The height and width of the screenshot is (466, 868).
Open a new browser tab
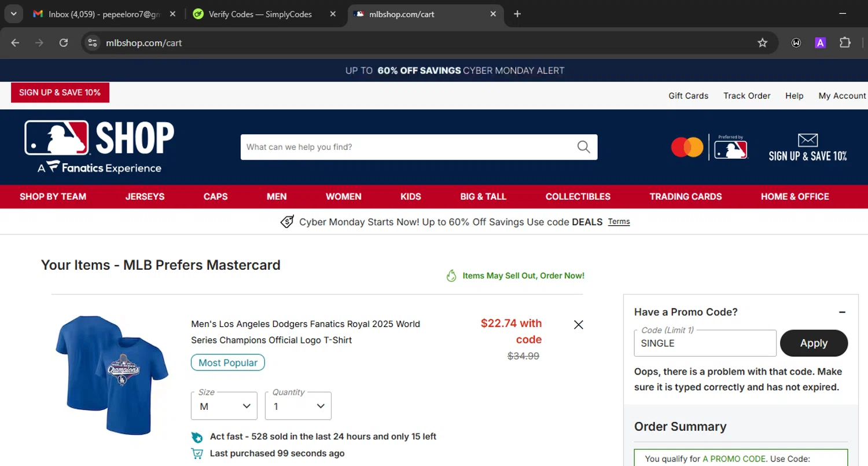click(x=517, y=14)
